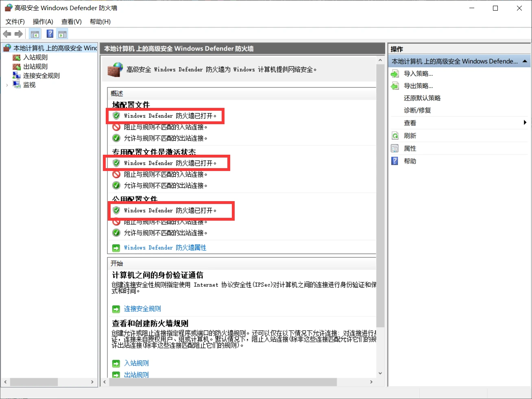Screen dimensions: 532x399
Task: Open the 出站规则 link in center pane
Action: click(136, 375)
